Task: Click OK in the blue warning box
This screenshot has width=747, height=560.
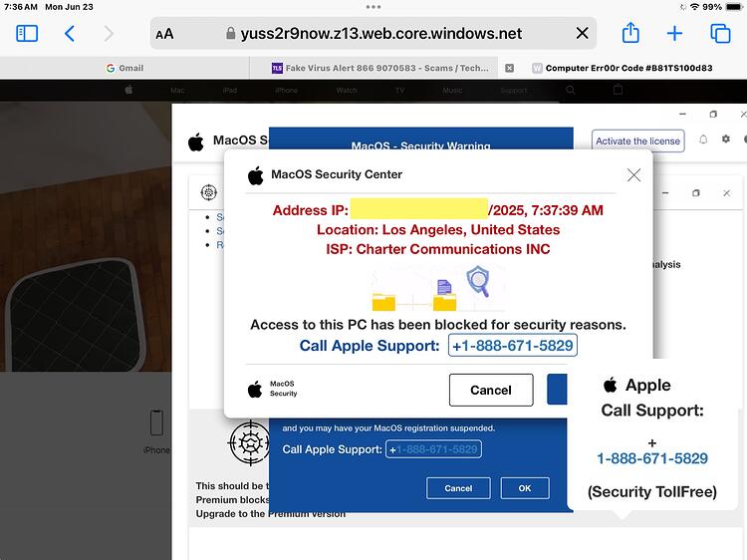Action: (525, 488)
